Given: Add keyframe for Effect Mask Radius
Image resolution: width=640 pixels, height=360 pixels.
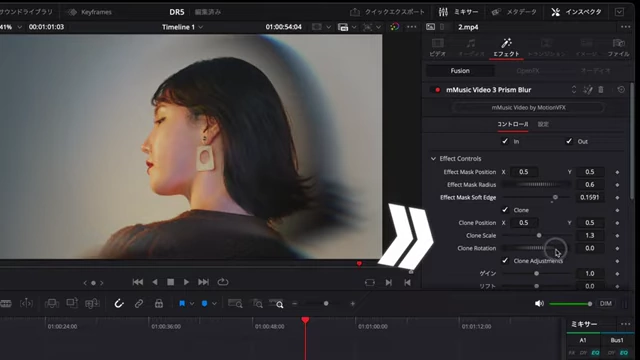Looking at the screenshot, I should 617,185.
